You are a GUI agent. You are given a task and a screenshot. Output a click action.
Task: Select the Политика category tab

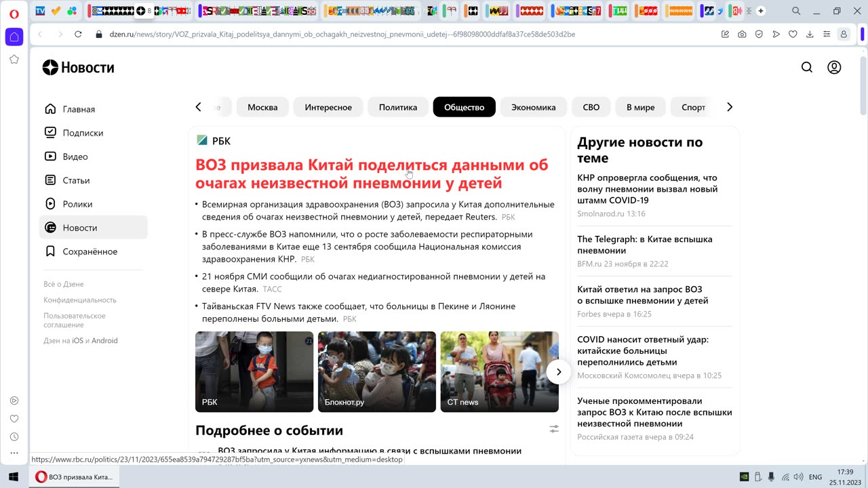pyautogui.click(x=398, y=107)
